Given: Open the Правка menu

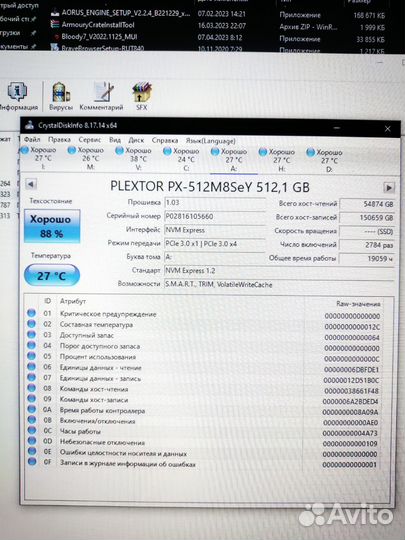Looking at the screenshot, I should pos(59,139).
